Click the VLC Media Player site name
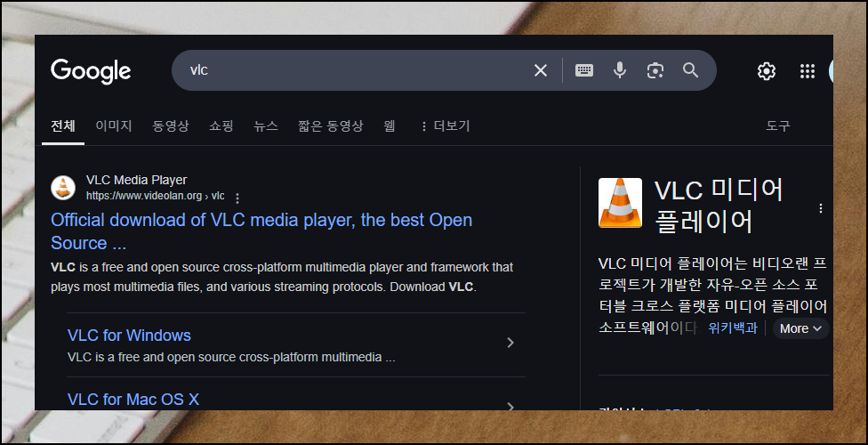868x445 pixels. [137, 180]
